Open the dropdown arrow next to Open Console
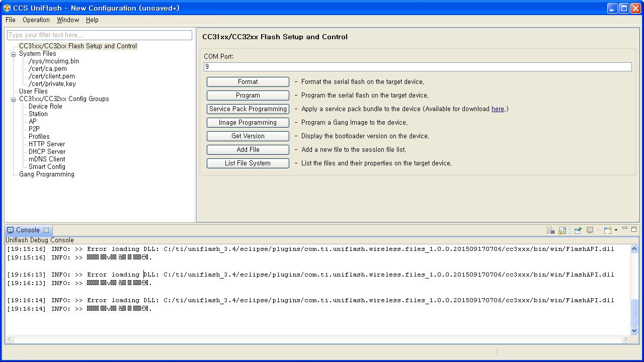 (616, 230)
